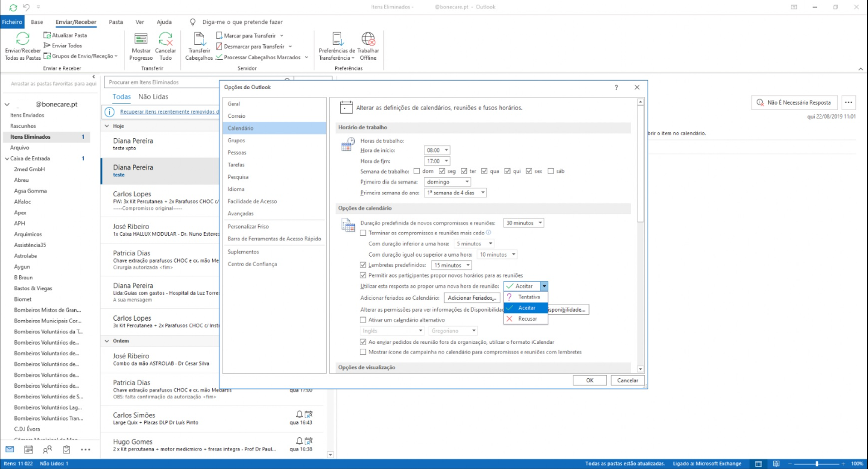Click normal view layout icon in status bar

click(x=758, y=464)
